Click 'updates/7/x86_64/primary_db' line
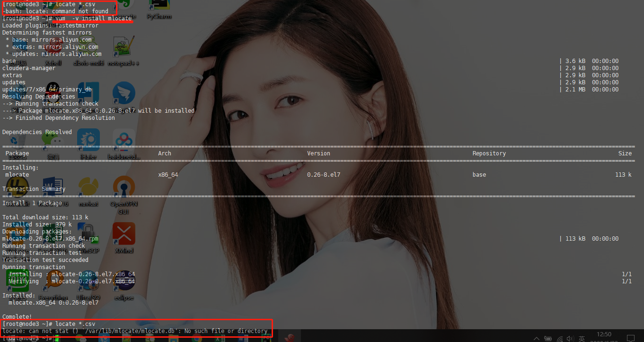Image resolution: width=644 pixels, height=342 pixels. [x=47, y=90]
